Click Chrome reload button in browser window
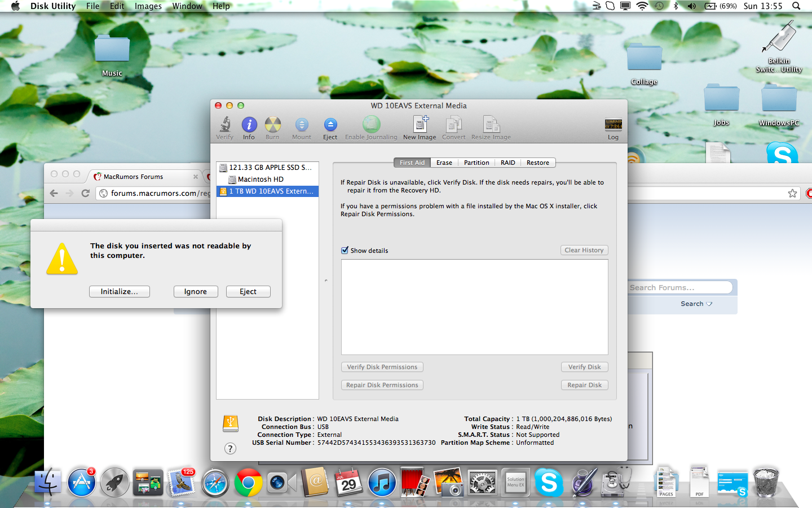The image size is (812, 508). click(86, 193)
